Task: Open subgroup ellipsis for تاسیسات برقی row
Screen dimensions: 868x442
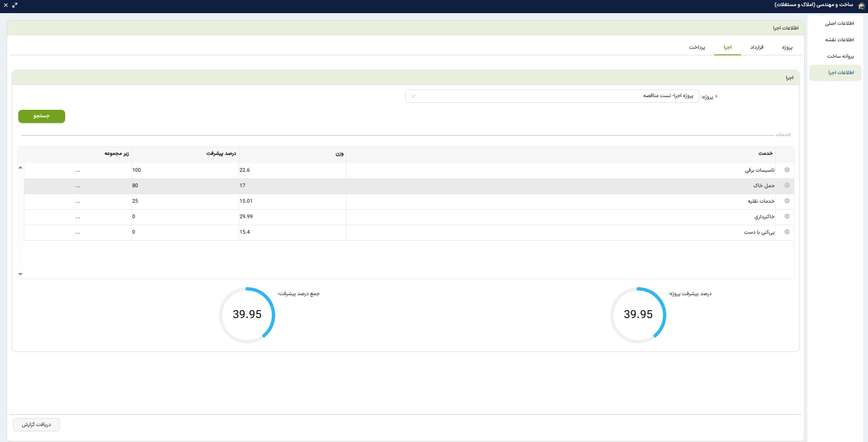Action: coord(78,170)
